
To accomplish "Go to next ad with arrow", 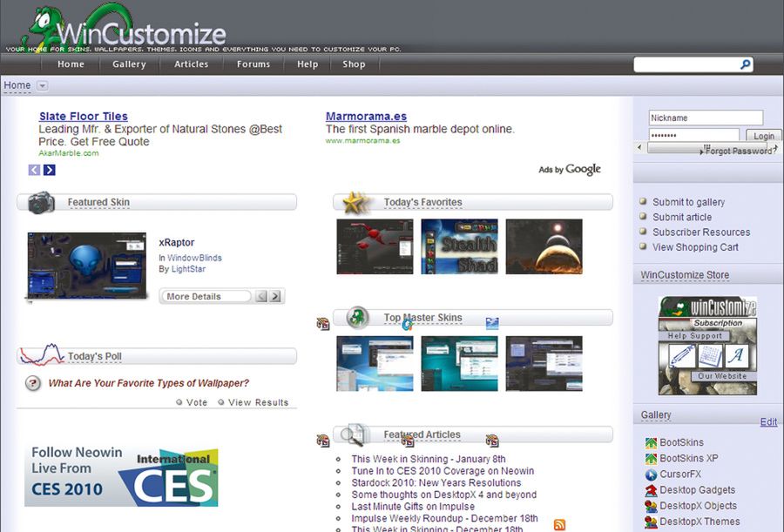I will click(50, 170).
